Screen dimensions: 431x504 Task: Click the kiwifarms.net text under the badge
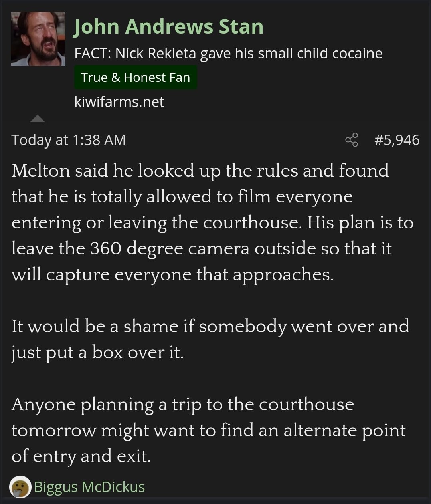click(x=119, y=102)
